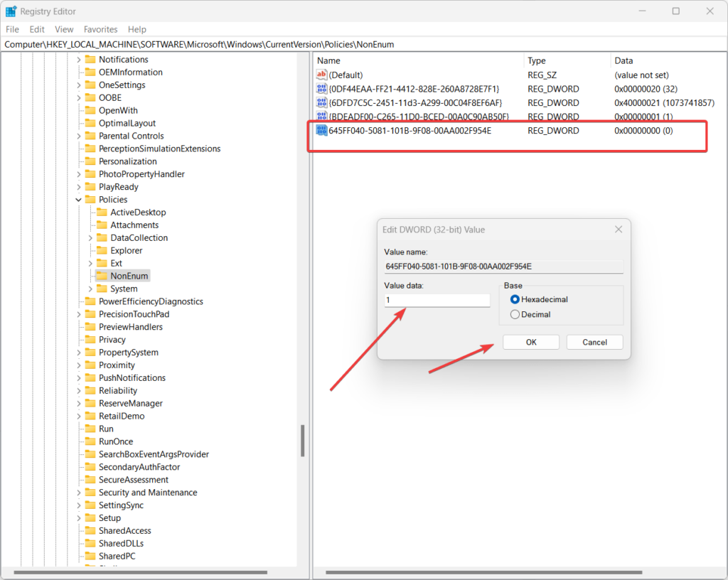Viewport: 728px width, 580px height.
Task: Click DWORD icon of {0DF44EAA-FF21-4412-828E-260A8728E7F1}
Action: (x=321, y=89)
